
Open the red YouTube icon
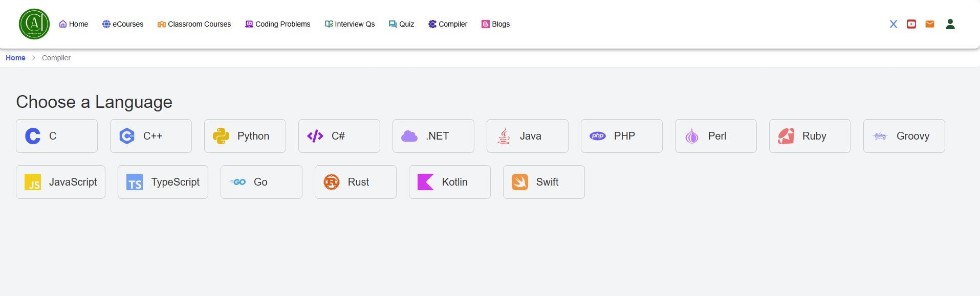(x=911, y=24)
